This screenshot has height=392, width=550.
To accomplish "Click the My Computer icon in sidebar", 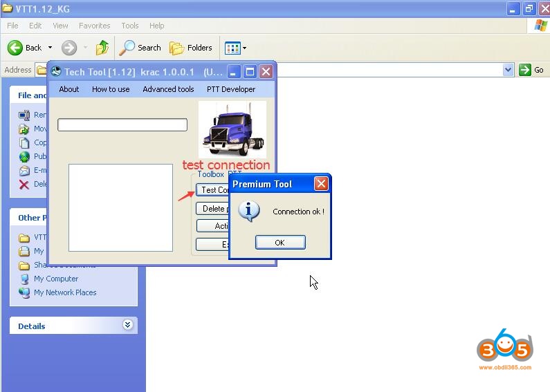I will [x=24, y=279].
